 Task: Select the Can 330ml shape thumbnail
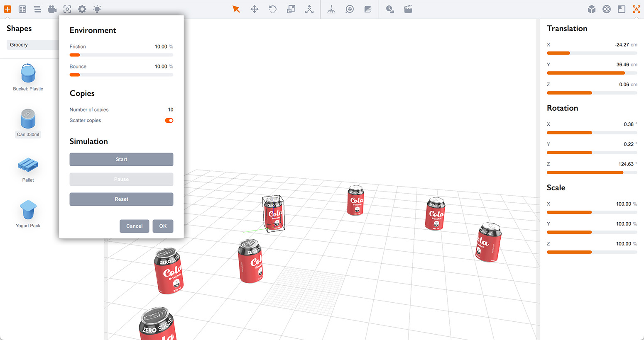click(28, 118)
